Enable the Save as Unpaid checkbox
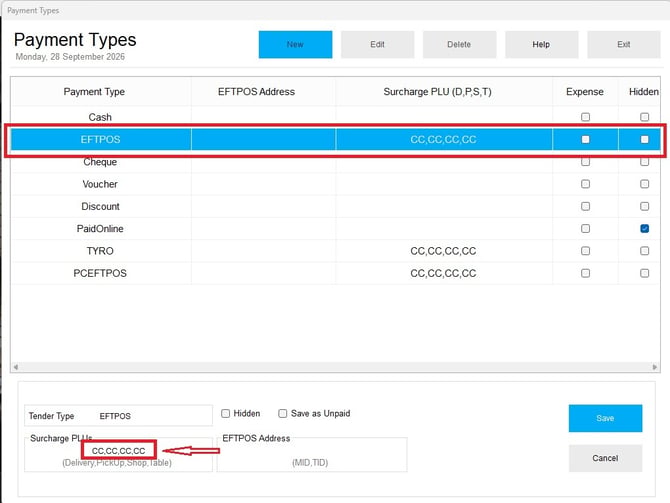The width and height of the screenshot is (670, 503). [282, 413]
